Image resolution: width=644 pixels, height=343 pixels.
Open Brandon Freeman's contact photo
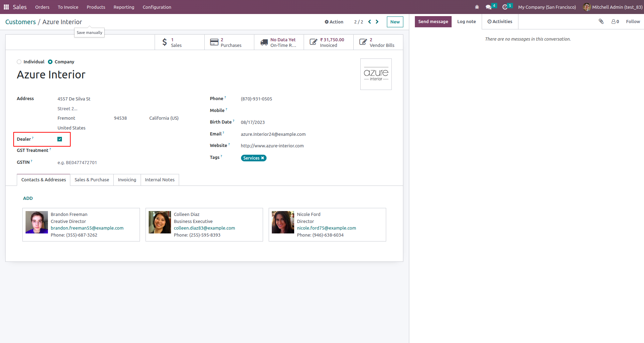tap(37, 222)
